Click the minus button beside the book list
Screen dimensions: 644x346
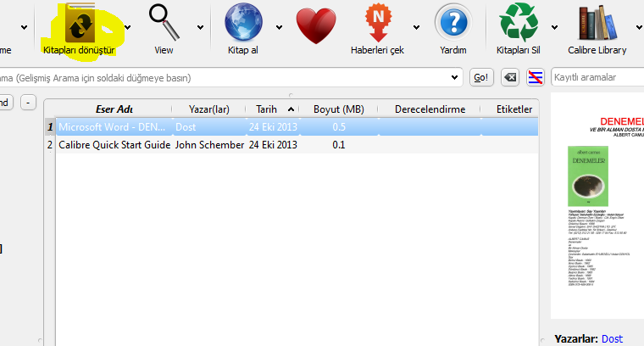28,103
